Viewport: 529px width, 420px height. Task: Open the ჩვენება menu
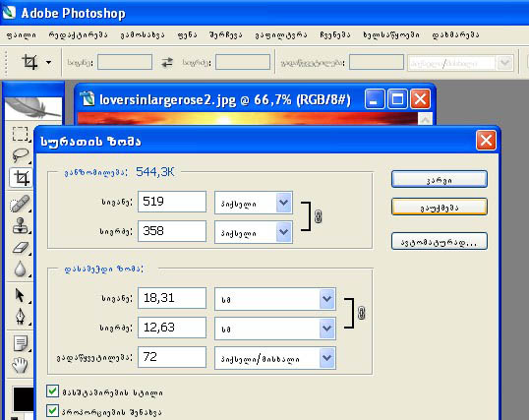click(x=335, y=34)
